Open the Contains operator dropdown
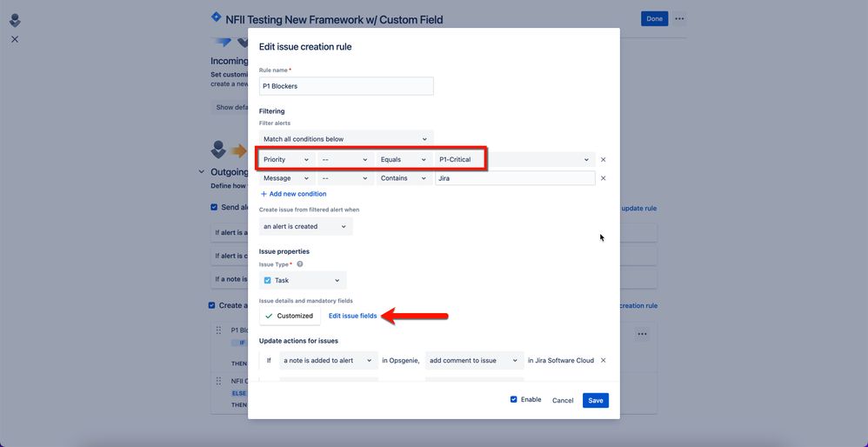Viewport: 868px width, 447px height. tap(404, 178)
